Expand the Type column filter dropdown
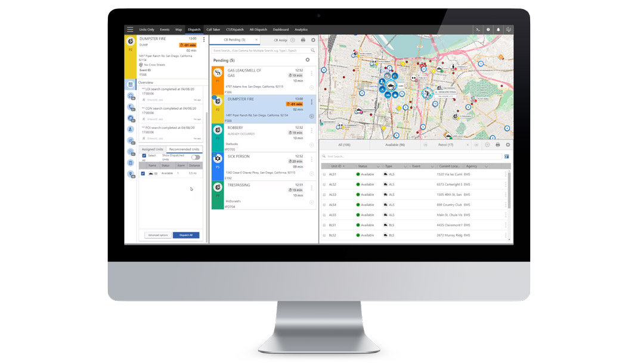Viewport: 644px width, 363px height. pyautogui.click(x=405, y=166)
